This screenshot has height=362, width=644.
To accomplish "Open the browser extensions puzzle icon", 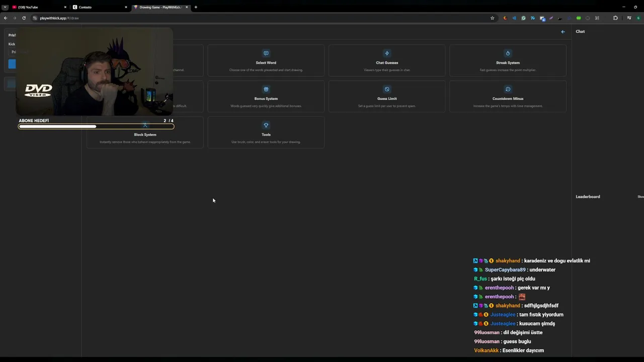I will coord(615,18).
